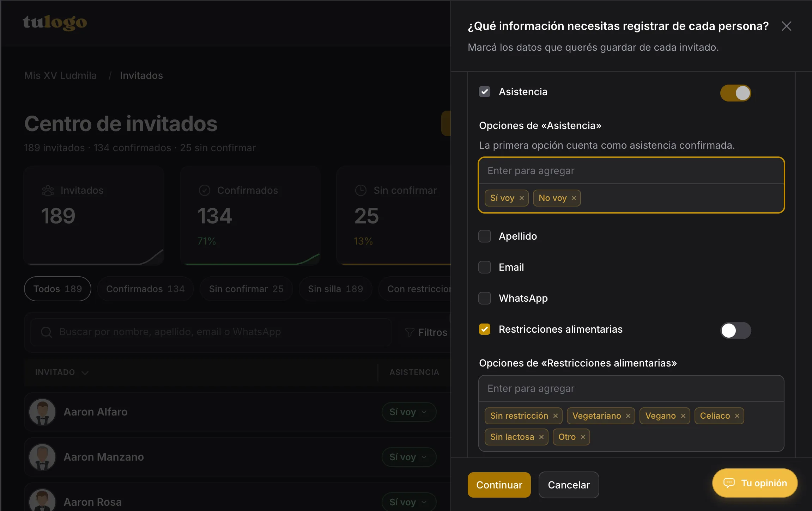Select the 'Confirmados 134' filter tab

(x=145, y=289)
